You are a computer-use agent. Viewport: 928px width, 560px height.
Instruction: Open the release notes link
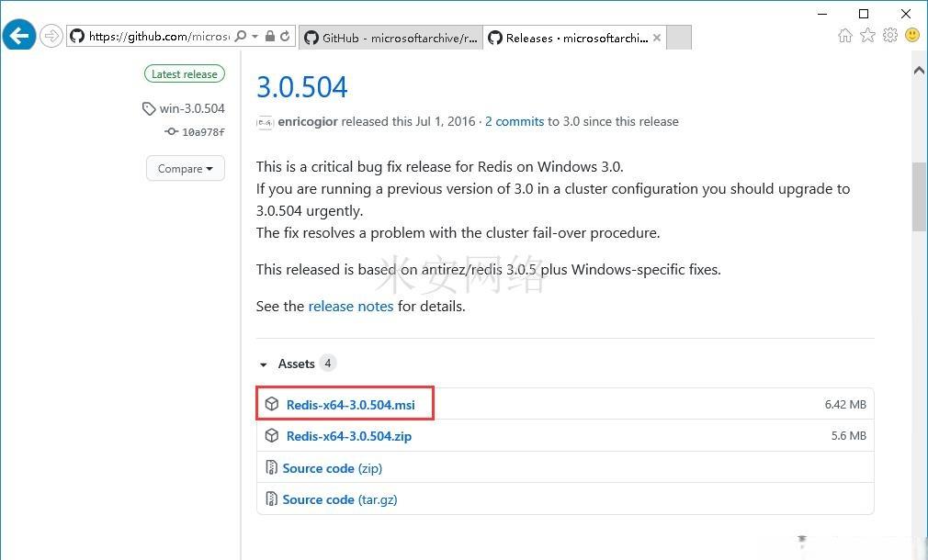click(x=351, y=307)
